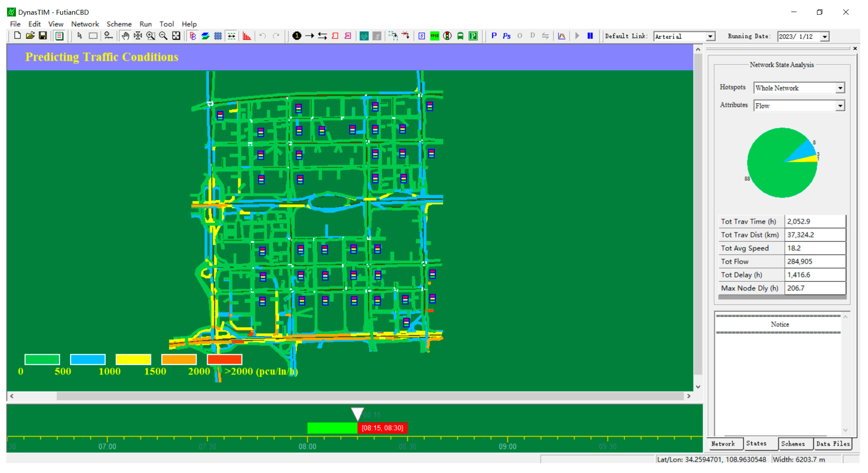Click the red legend color swatch
This screenshot has width=868, height=473.
(225, 359)
